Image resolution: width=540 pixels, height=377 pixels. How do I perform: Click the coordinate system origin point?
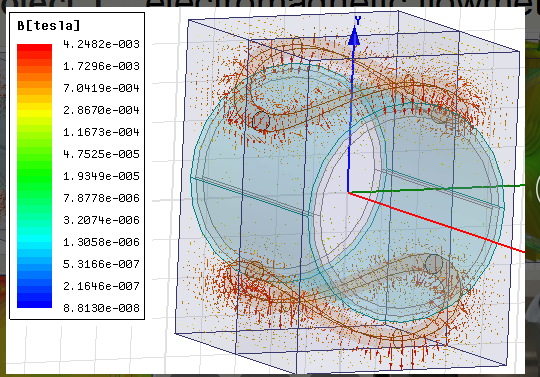point(348,192)
